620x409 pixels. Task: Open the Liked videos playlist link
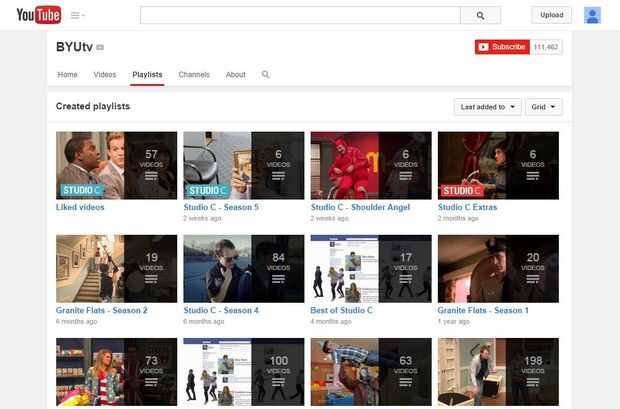pyautogui.click(x=80, y=207)
